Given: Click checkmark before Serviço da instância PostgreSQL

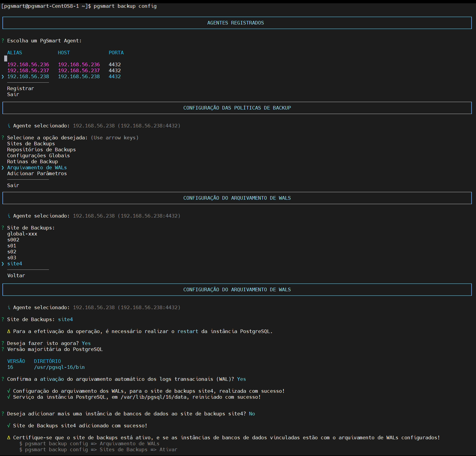Looking at the screenshot, I should (9, 397).
